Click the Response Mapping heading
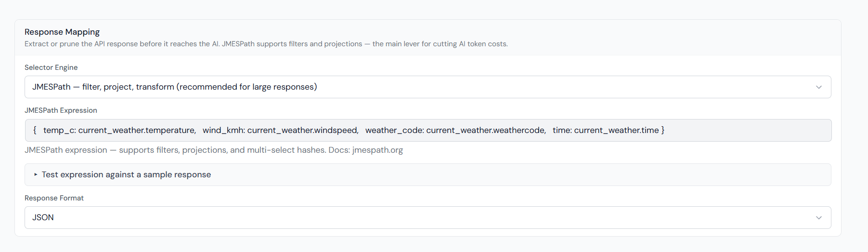Image resolution: width=868 pixels, height=252 pixels. [x=62, y=32]
